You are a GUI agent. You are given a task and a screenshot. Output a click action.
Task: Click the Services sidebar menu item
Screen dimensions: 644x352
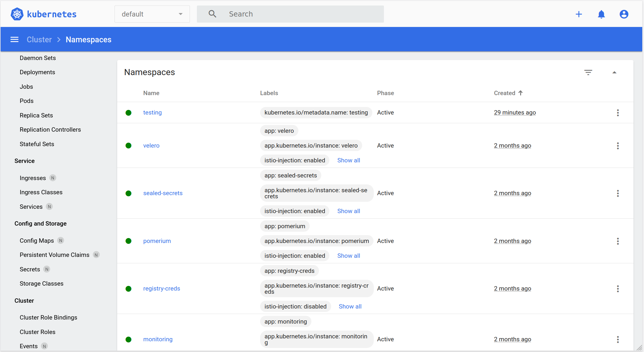click(31, 206)
